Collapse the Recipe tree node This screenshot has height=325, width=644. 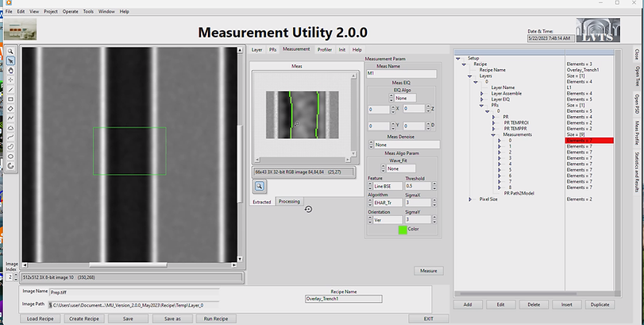click(464, 64)
